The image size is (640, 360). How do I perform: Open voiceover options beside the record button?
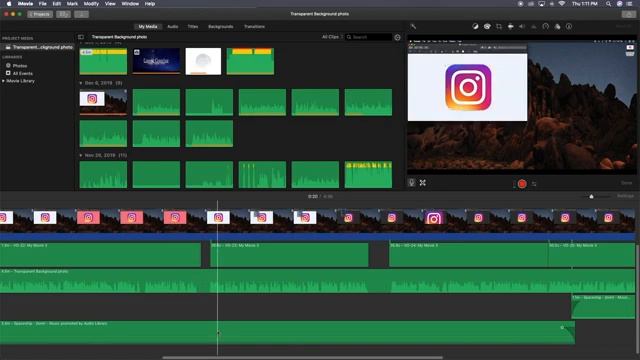tap(534, 184)
